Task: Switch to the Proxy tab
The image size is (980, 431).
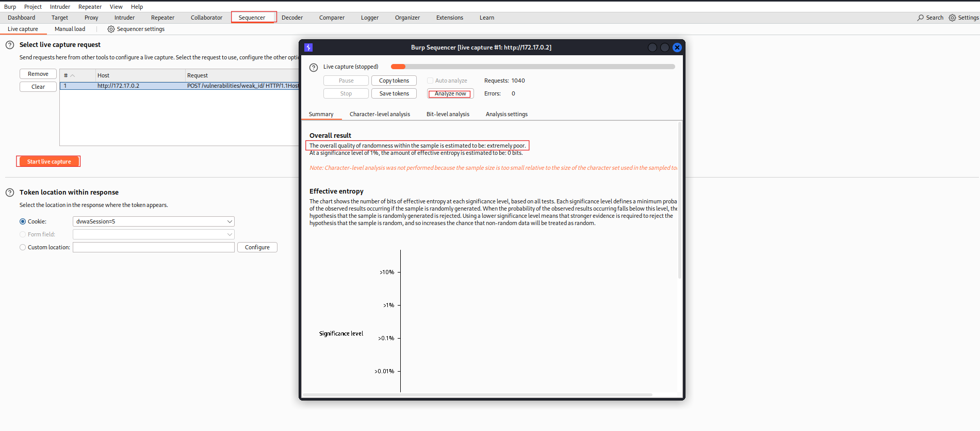Action: (x=91, y=18)
